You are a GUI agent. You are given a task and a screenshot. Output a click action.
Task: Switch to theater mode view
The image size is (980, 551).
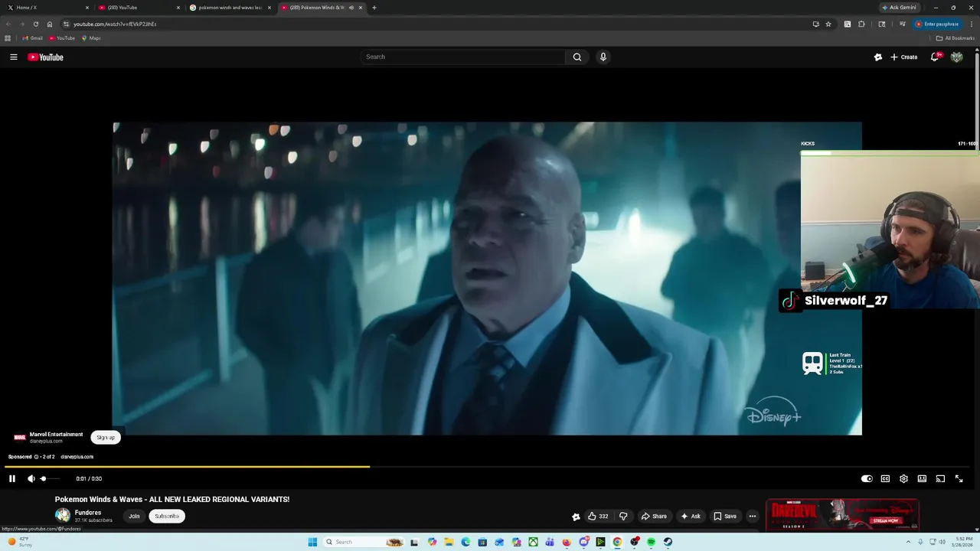[x=922, y=478]
